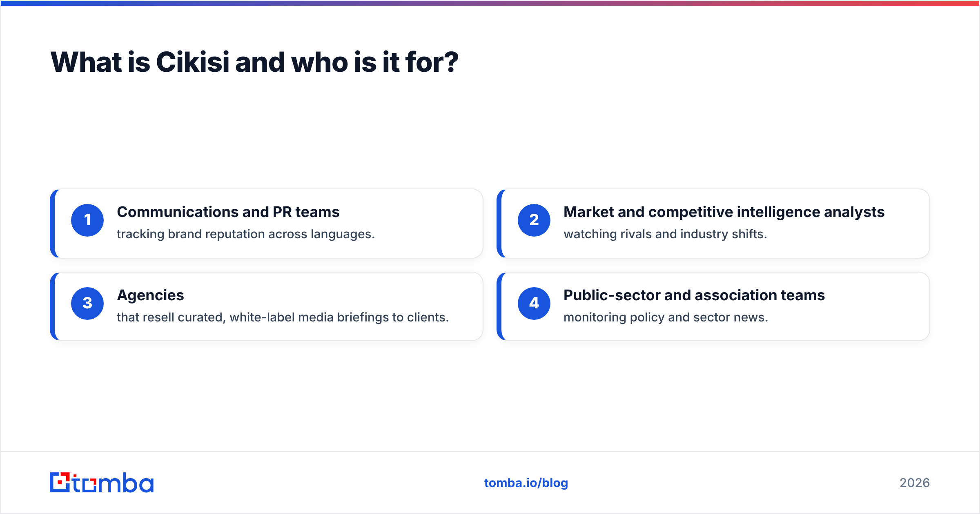
Task: Click text watching rivals and industry shifts
Action: click(x=666, y=234)
